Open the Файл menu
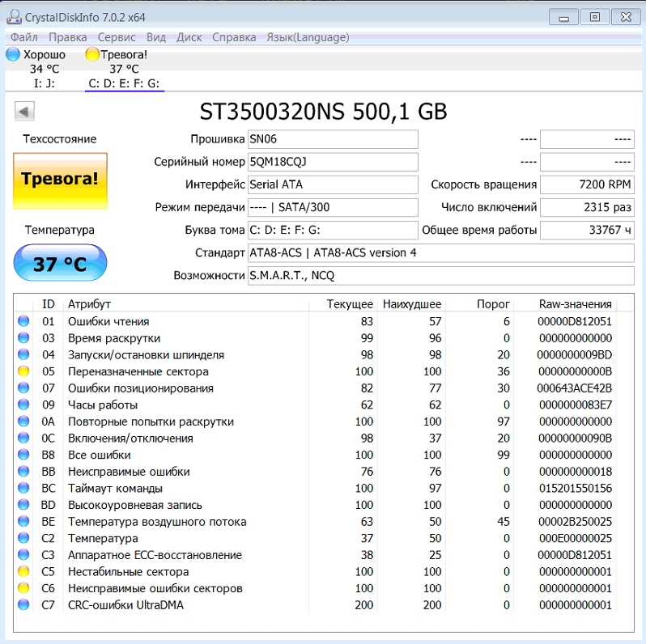 (x=24, y=37)
